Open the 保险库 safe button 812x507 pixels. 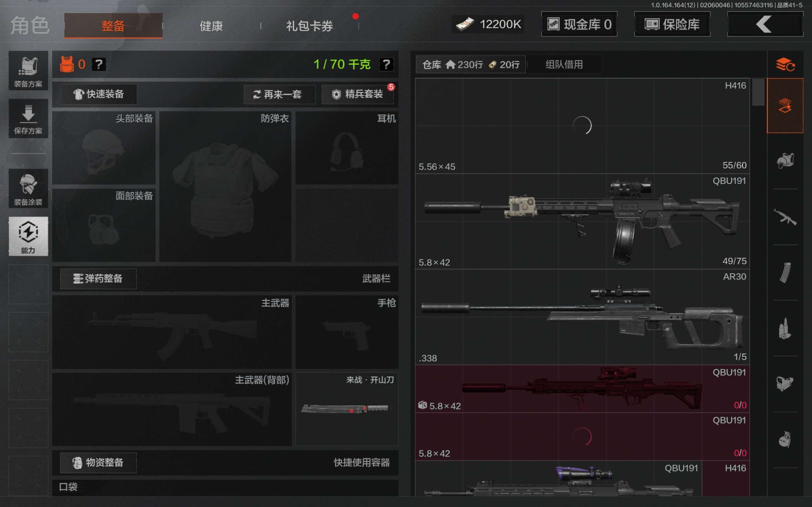(672, 24)
